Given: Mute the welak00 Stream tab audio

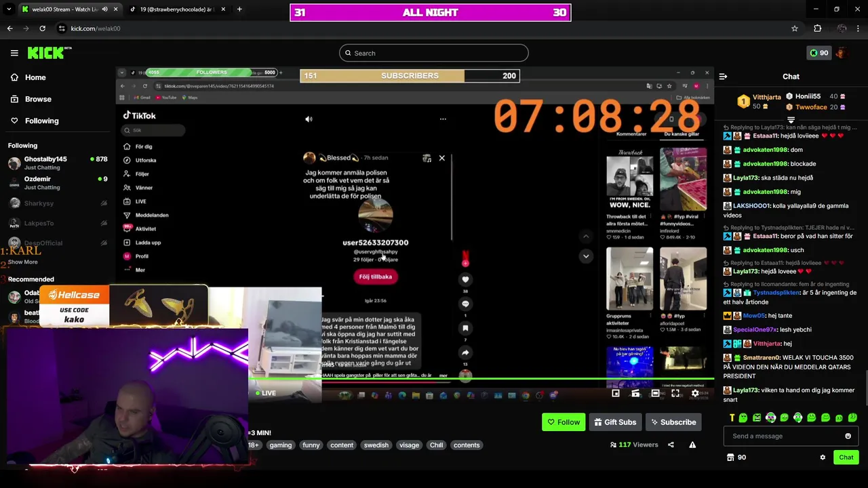Looking at the screenshot, I should [x=104, y=9].
